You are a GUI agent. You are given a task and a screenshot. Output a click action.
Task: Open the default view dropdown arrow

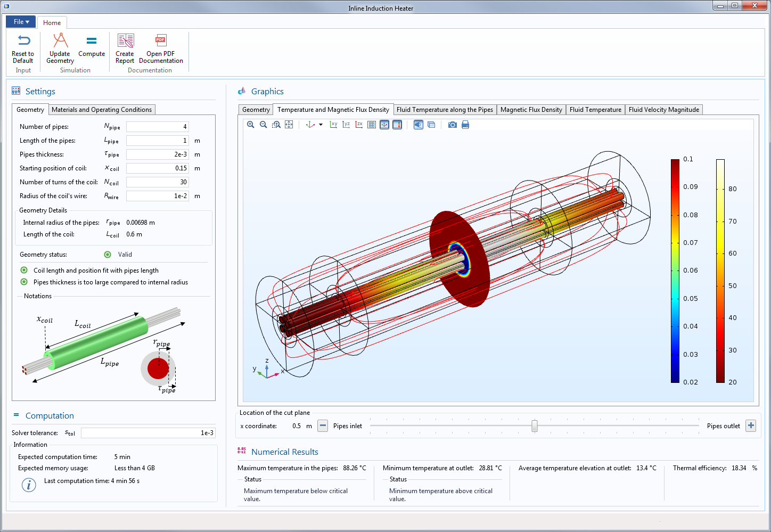[321, 125]
